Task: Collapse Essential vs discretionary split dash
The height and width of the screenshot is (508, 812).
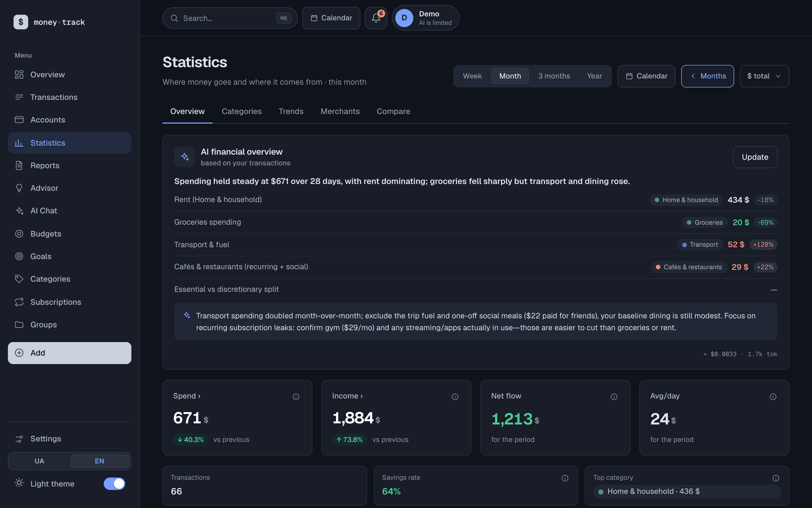Action: 774,290
